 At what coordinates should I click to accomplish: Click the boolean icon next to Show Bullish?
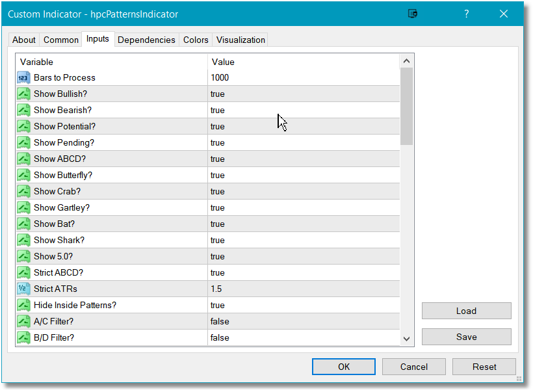23,94
